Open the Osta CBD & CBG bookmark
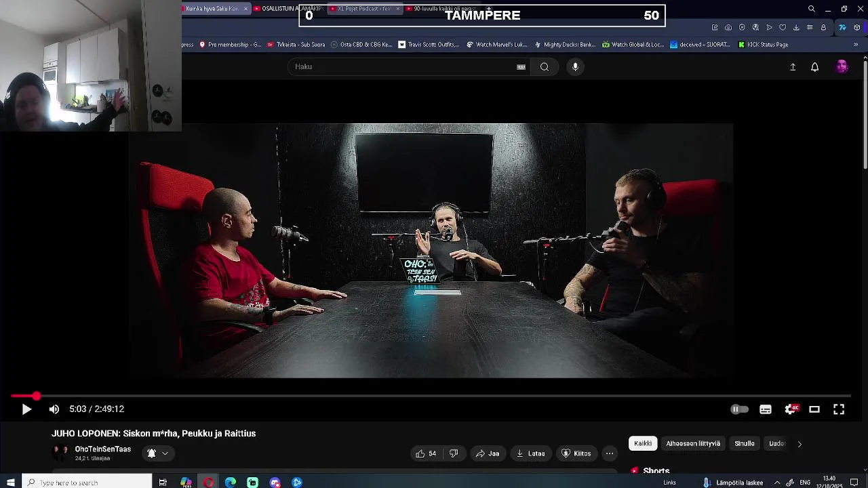The height and width of the screenshot is (488, 868). point(361,45)
